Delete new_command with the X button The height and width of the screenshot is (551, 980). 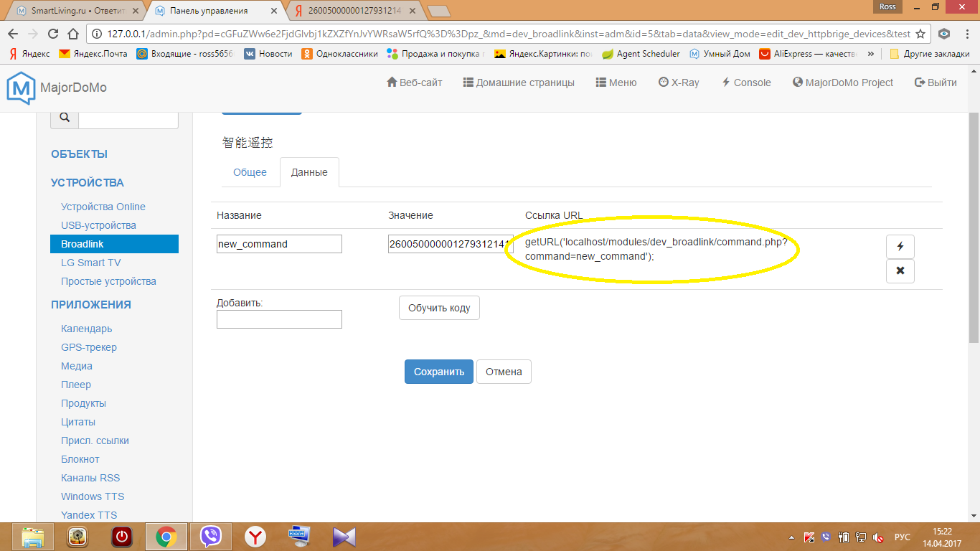[x=900, y=271]
